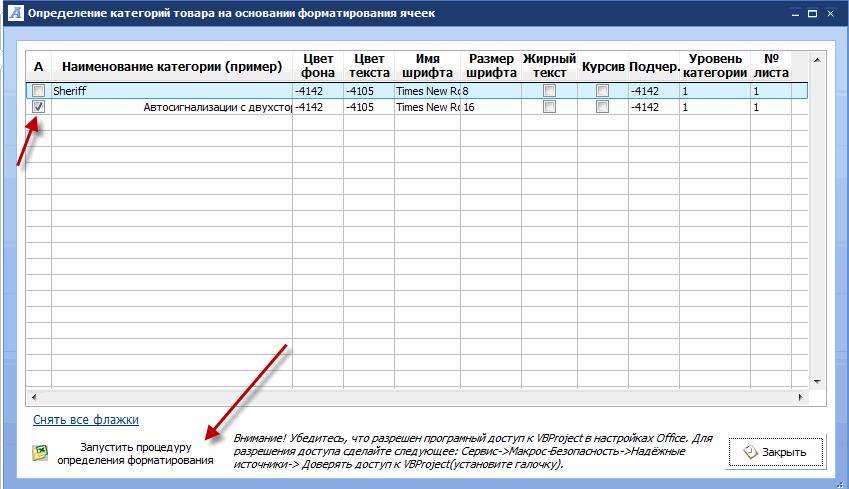Click the up arrow of the vertical scrollbar
This screenshot has height=489, width=849.
(817, 60)
